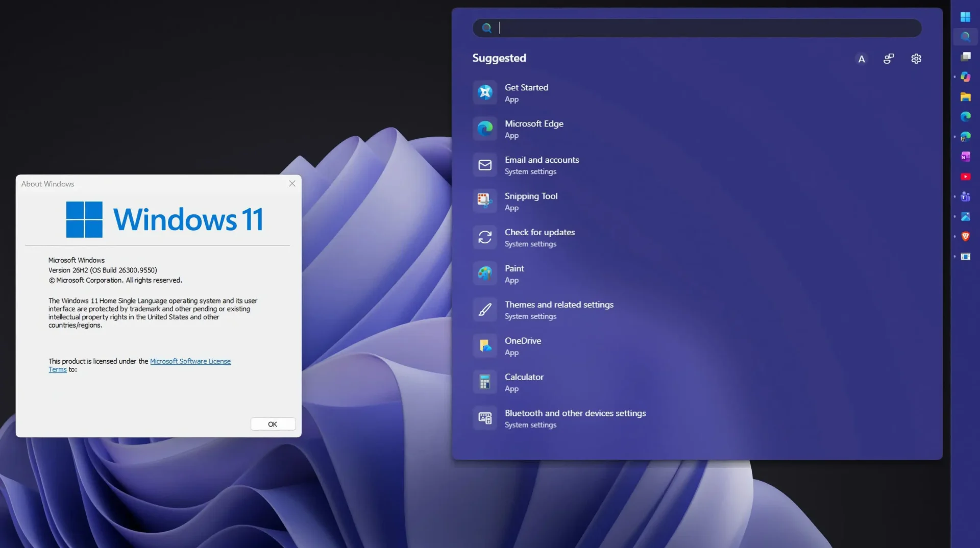Click the Search icon in the taskbar

[x=965, y=37]
